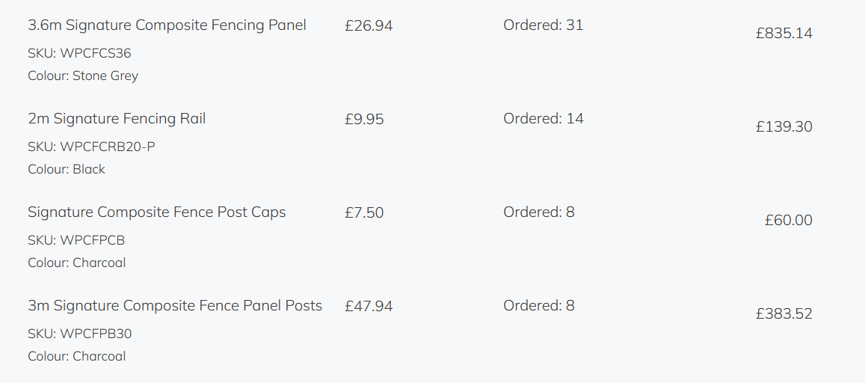The width and height of the screenshot is (868, 383).
Task: Select the Signature Composite Fence Post Caps name
Action: pyautogui.click(x=157, y=212)
